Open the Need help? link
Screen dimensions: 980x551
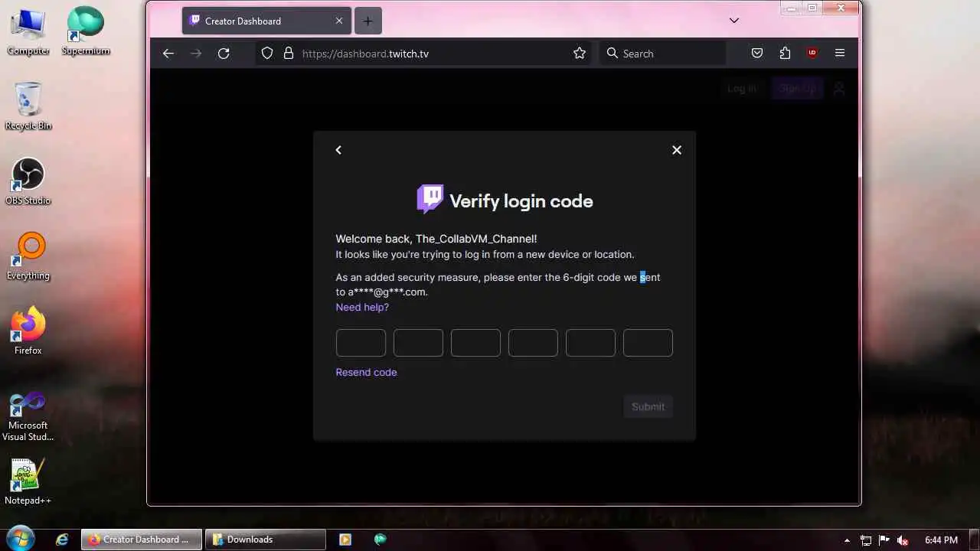(362, 307)
